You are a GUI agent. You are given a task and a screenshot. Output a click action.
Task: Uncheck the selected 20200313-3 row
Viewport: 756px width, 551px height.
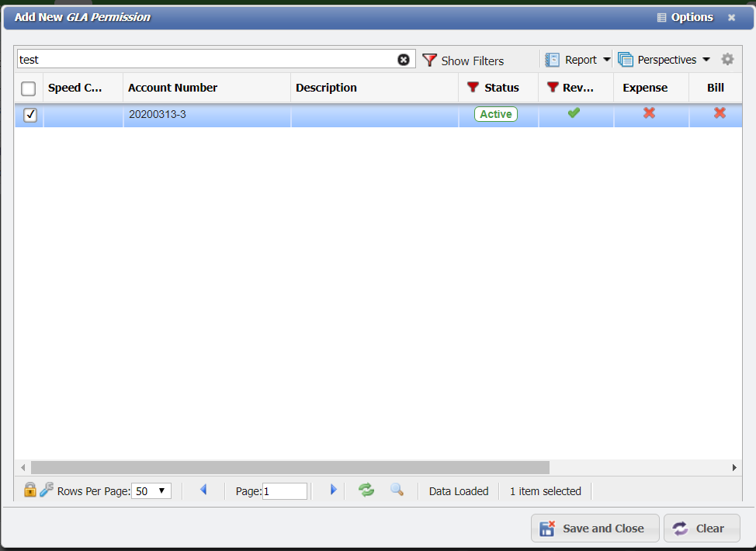tap(30, 115)
